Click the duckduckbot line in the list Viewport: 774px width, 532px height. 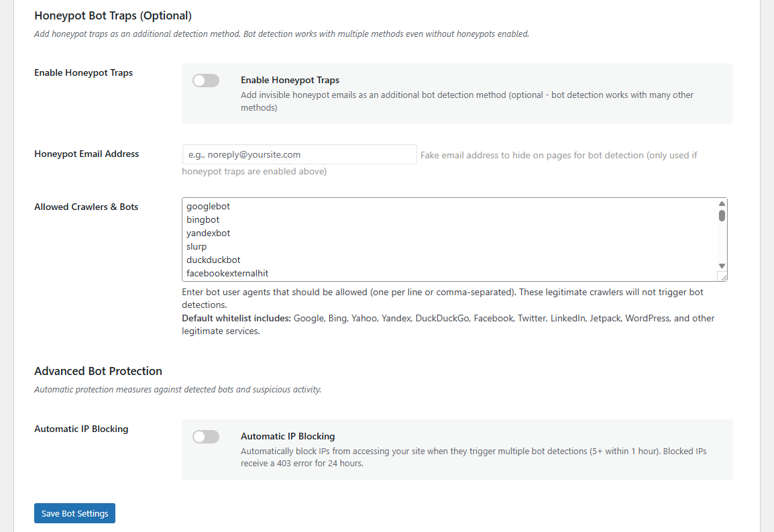click(213, 260)
